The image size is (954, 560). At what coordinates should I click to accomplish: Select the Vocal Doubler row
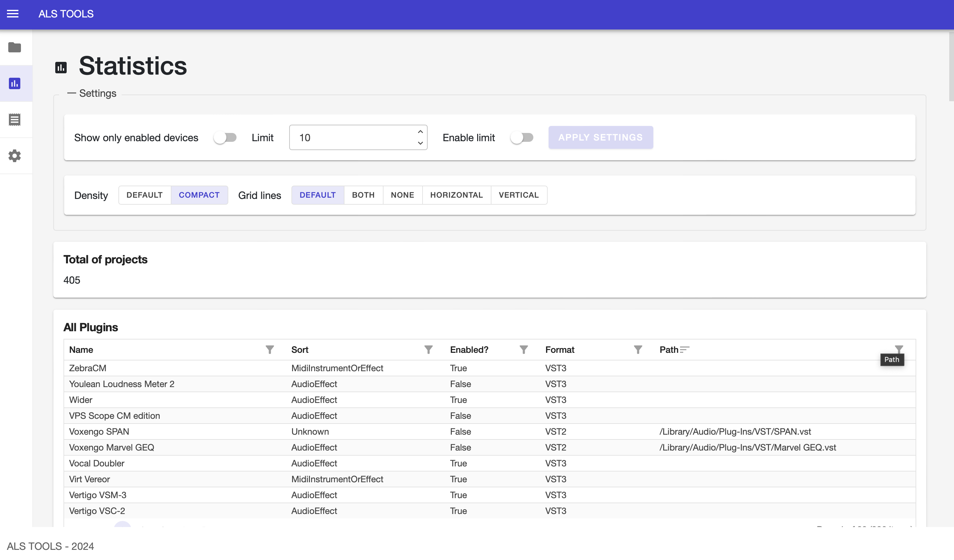point(490,463)
